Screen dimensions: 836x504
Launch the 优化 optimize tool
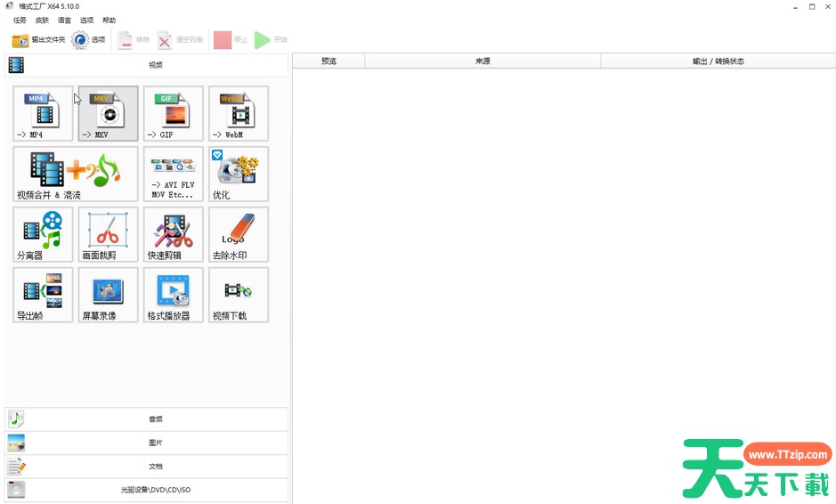[x=238, y=174]
